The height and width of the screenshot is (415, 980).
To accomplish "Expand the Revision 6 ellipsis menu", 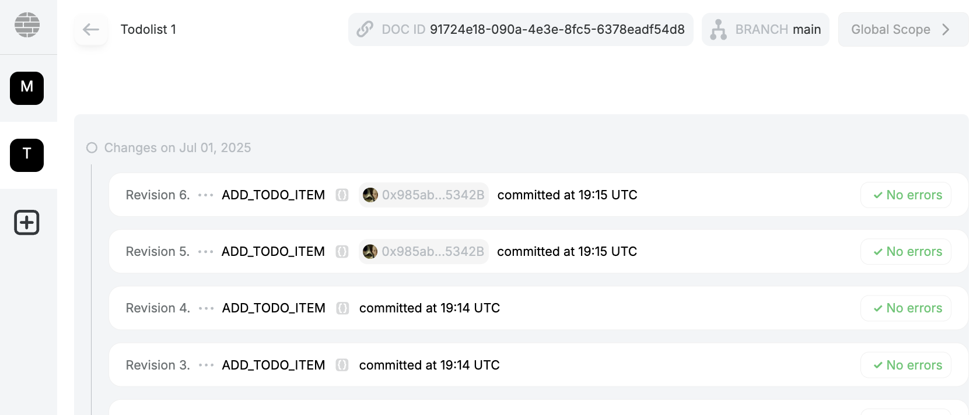I will pyautogui.click(x=205, y=195).
